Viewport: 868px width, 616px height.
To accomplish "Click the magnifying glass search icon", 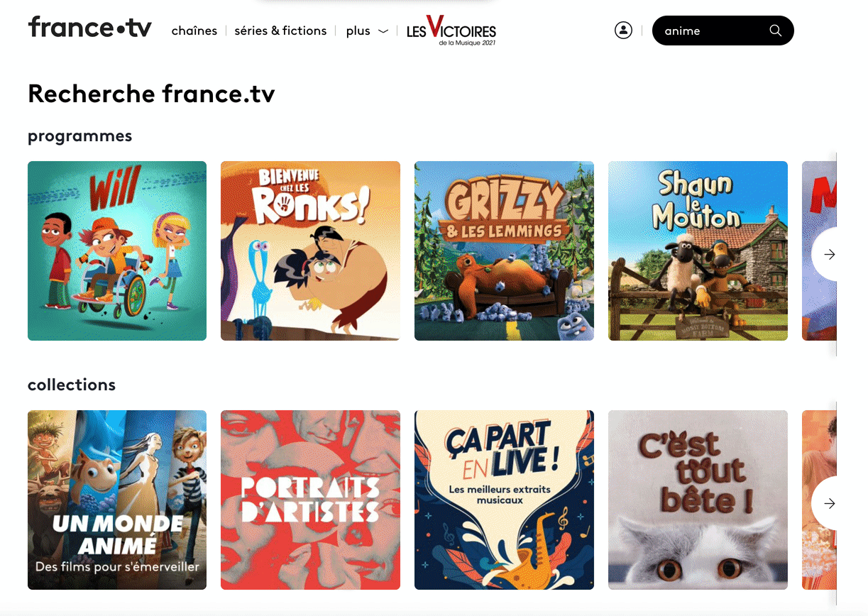I will coord(775,31).
